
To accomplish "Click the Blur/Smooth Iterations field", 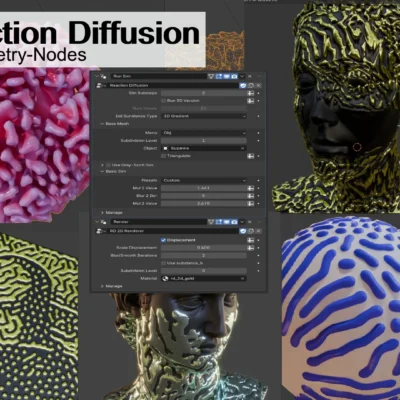I will click(x=204, y=255).
